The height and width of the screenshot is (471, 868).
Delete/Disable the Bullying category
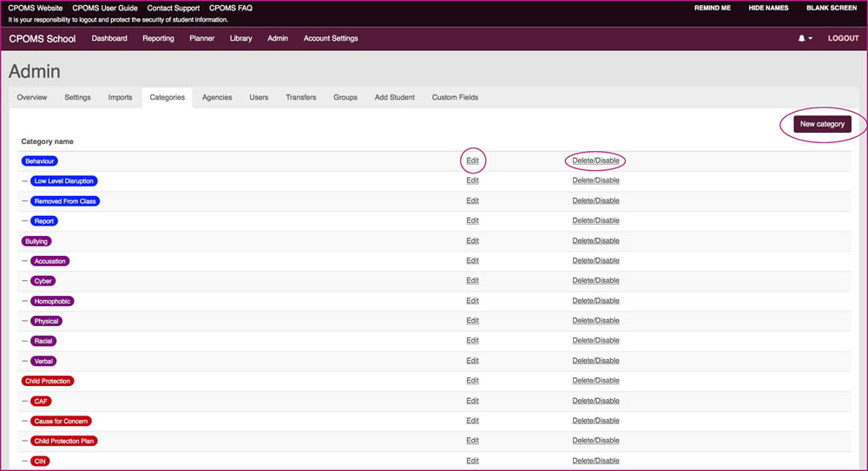click(x=595, y=241)
